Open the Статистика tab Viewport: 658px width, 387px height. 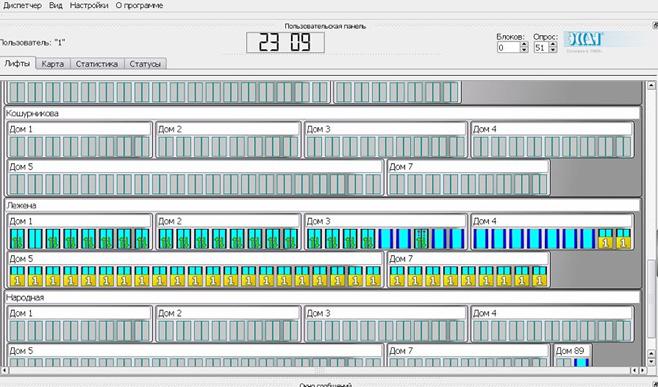point(97,64)
